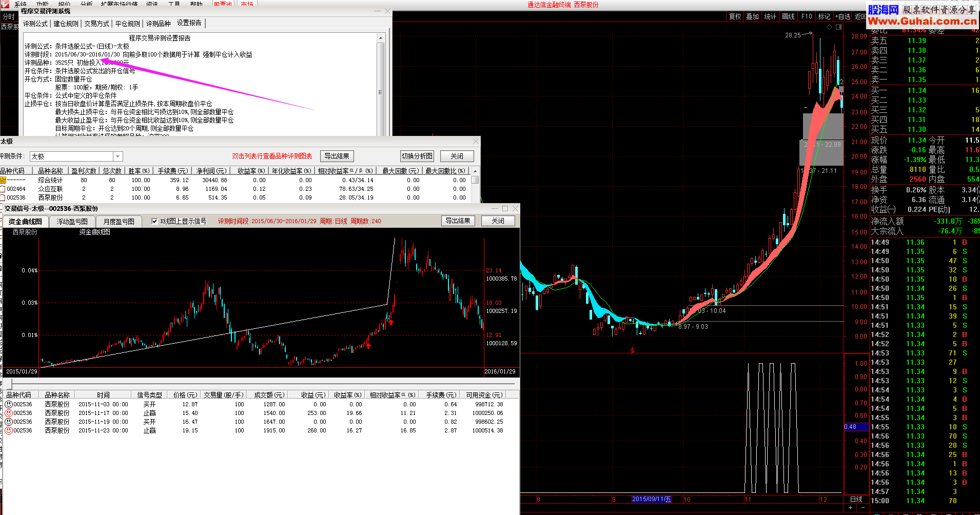
Task: Sort signals by the 信号类型 column header
Action: coord(149,395)
